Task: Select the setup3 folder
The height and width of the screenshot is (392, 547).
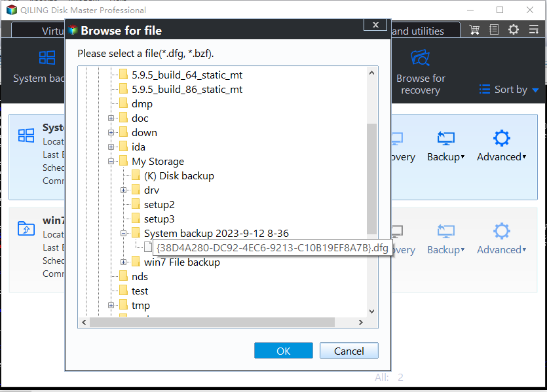Action: coord(159,219)
